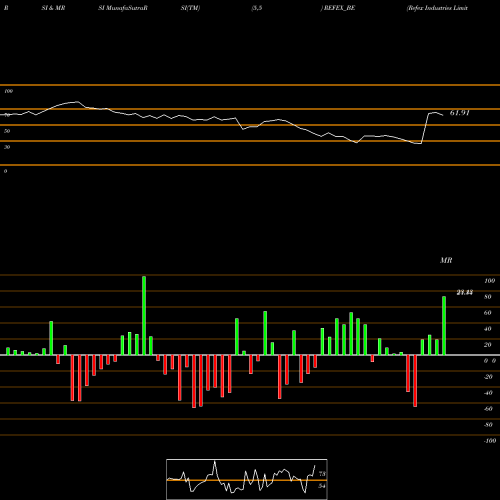This screenshot has height=500, width=500.
Task: Click the MR axis label 40
Action: (x=488, y=329)
